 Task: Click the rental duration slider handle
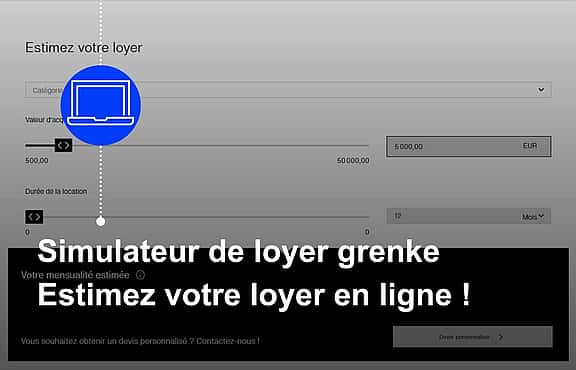(34, 217)
